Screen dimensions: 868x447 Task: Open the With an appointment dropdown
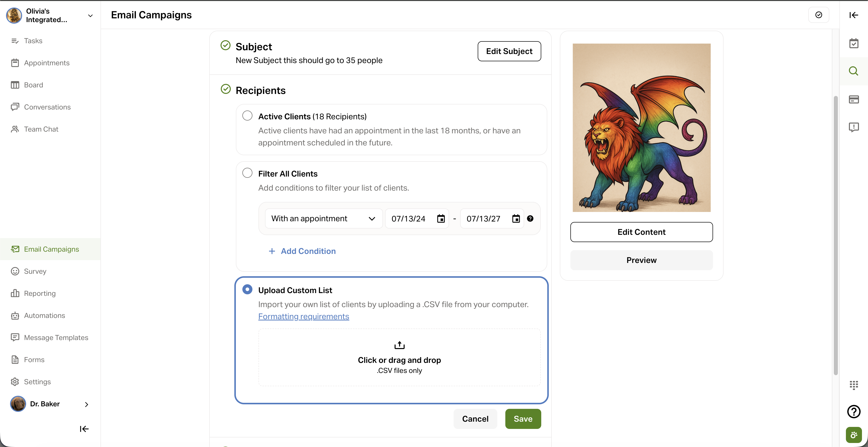323,219
